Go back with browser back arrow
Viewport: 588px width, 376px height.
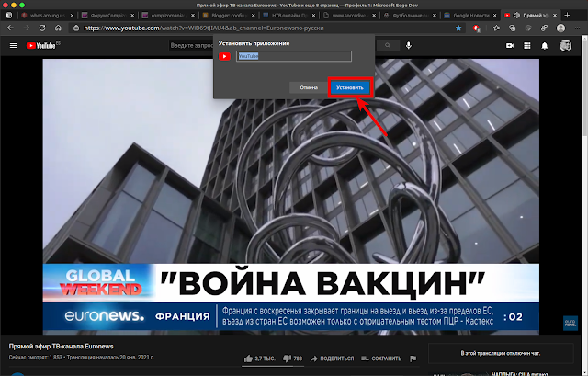pyautogui.click(x=10, y=28)
